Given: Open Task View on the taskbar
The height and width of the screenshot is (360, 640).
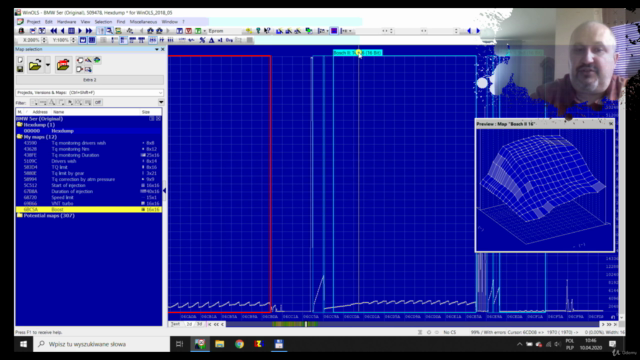Looking at the screenshot, I should click(180, 344).
